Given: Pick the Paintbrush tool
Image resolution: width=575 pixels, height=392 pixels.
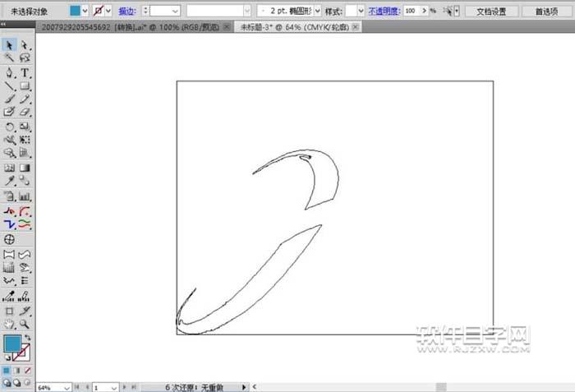Looking at the screenshot, I should pyautogui.click(x=9, y=99).
